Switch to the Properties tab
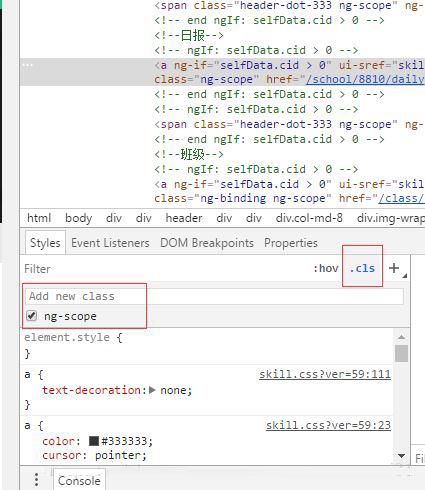425x490 pixels. tap(291, 243)
